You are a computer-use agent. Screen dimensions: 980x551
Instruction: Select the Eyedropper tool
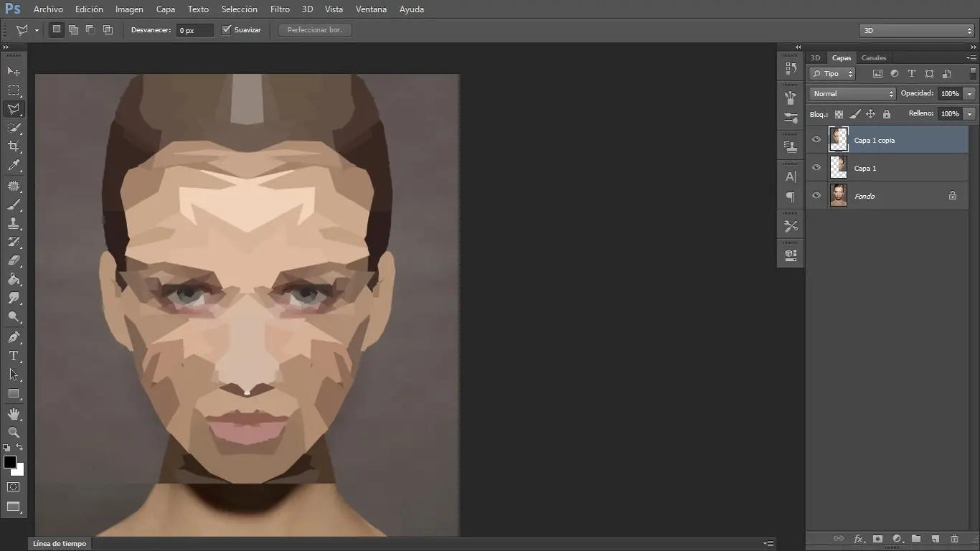point(14,166)
